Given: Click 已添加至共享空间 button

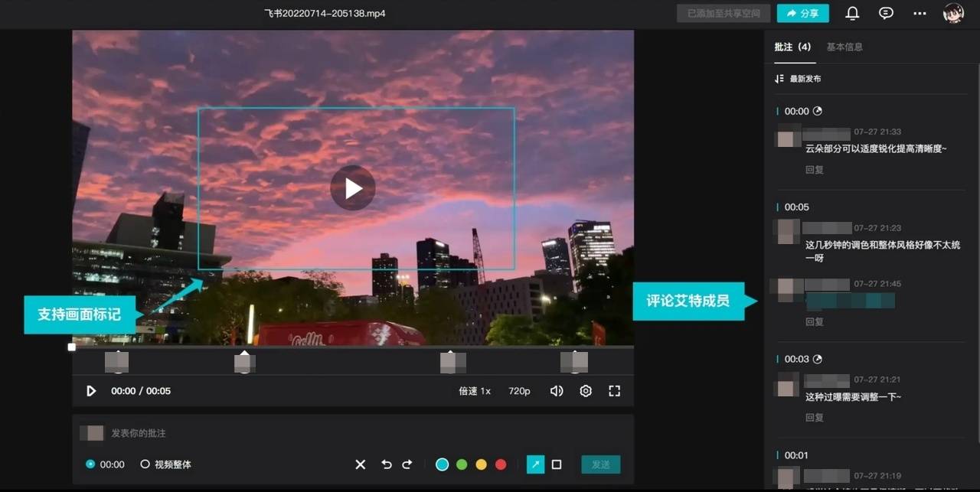Looking at the screenshot, I should point(724,13).
